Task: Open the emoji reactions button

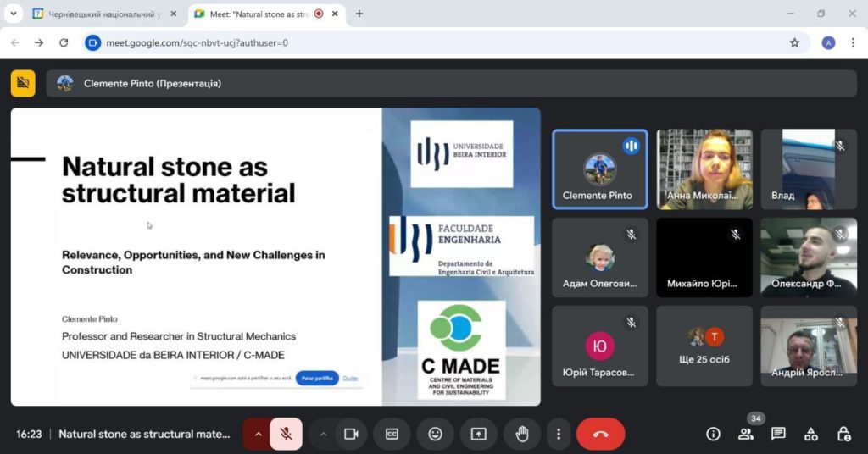Action: pos(435,434)
